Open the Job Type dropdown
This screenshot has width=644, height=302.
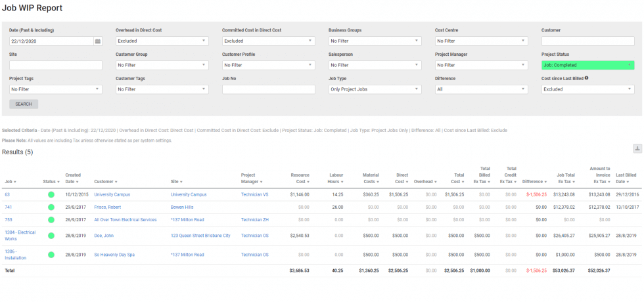(x=375, y=89)
